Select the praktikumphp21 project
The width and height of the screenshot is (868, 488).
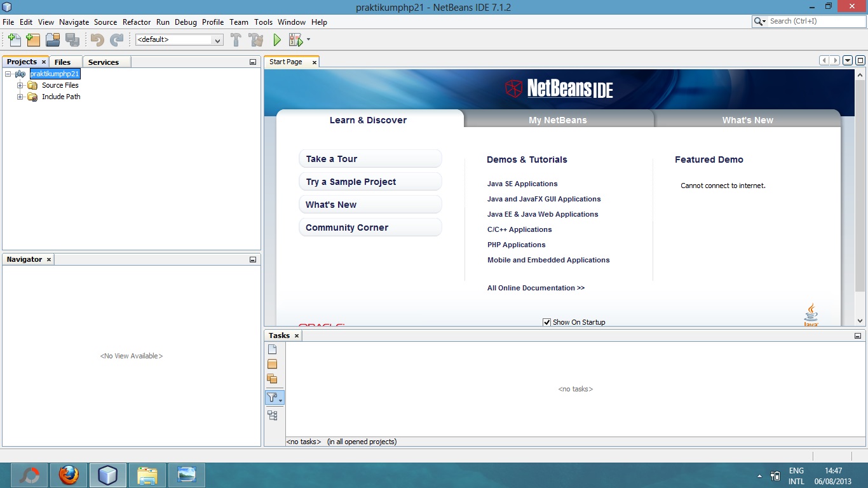55,74
